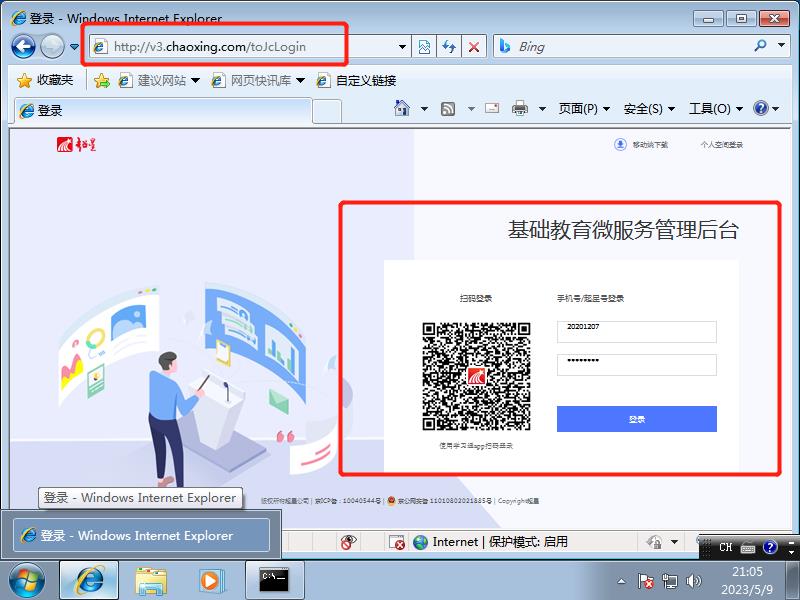
Task: Click the CH language bar indicator
Action: point(726,547)
